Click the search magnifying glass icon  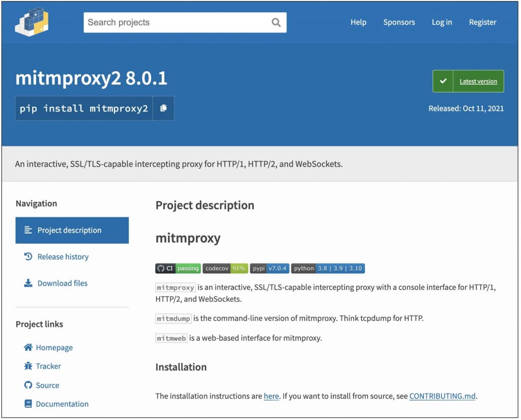[276, 22]
